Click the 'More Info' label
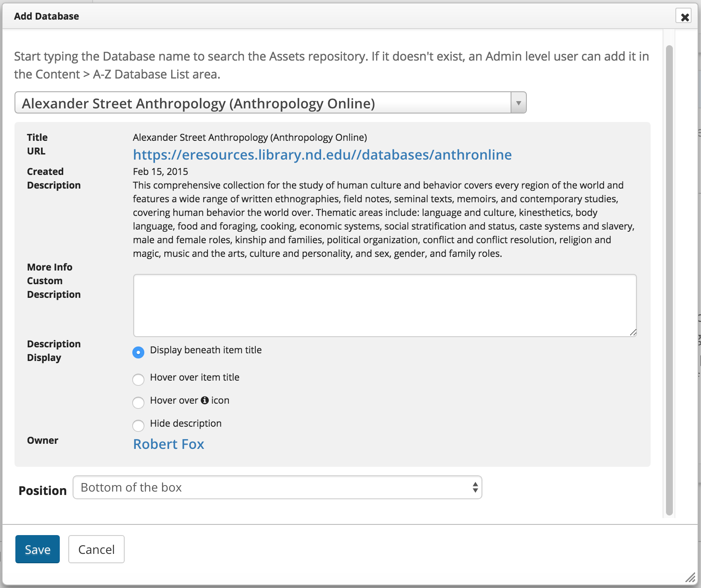 (50, 267)
